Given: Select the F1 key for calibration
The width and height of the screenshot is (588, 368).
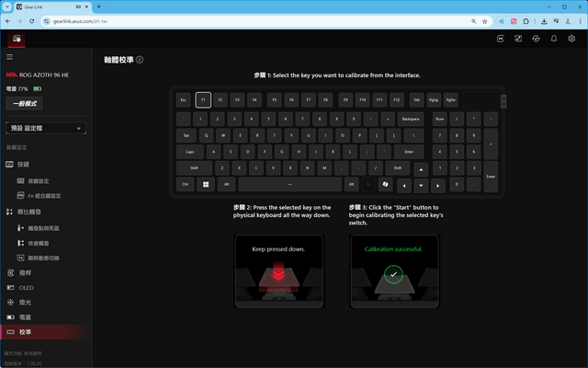Looking at the screenshot, I should click(203, 100).
